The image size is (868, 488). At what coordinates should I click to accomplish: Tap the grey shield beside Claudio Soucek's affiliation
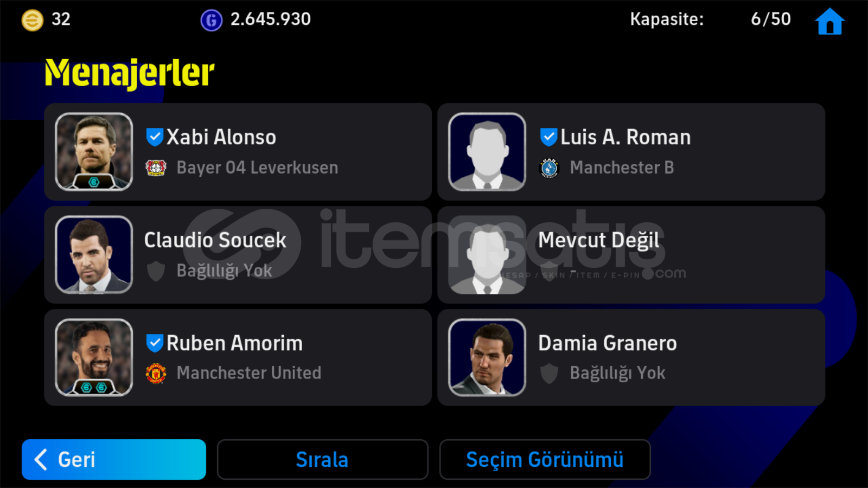(x=156, y=271)
